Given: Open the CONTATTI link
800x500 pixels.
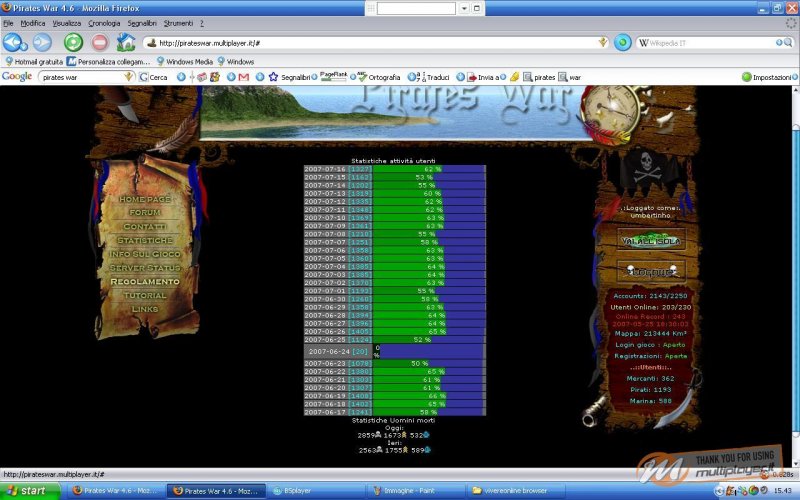Looking at the screenshot, I should click(x=145, y=226).
